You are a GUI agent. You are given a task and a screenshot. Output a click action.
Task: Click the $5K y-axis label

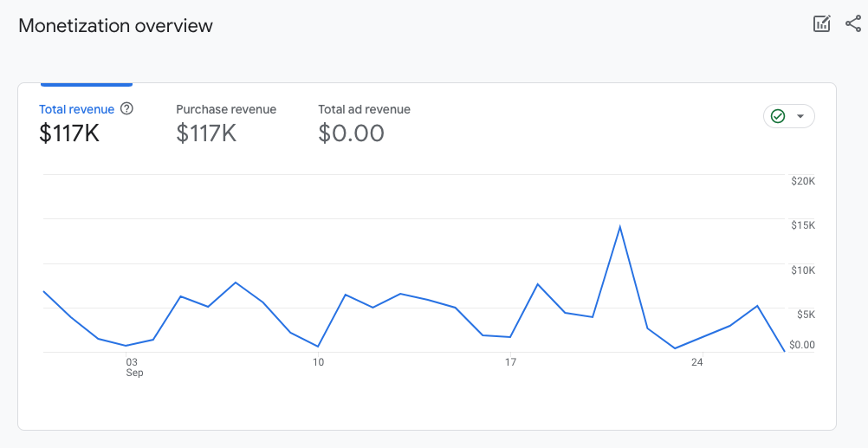806,315
